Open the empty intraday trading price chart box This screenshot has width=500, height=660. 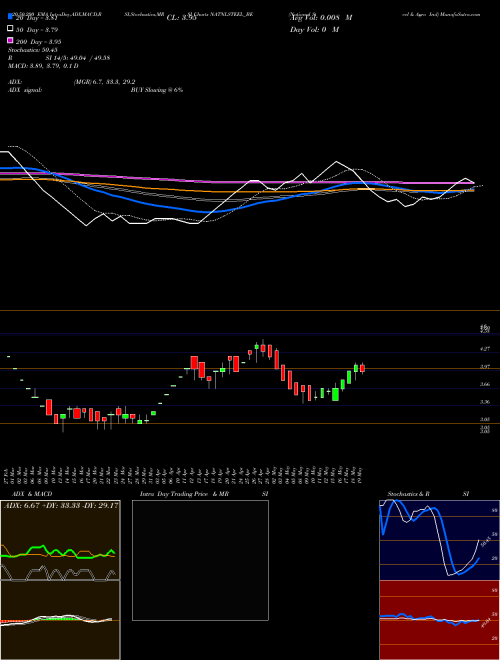[x=200, y=560]
